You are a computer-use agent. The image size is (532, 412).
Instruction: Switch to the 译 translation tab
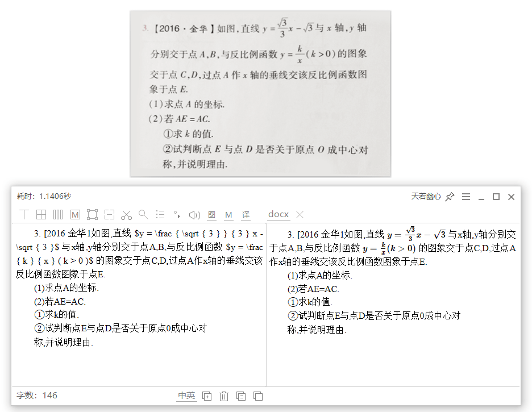click(246, 215)
